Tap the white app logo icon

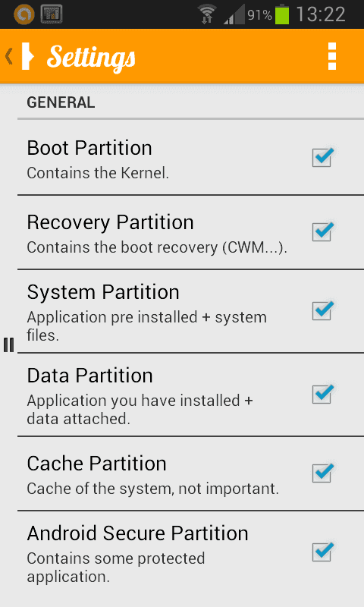27,56
